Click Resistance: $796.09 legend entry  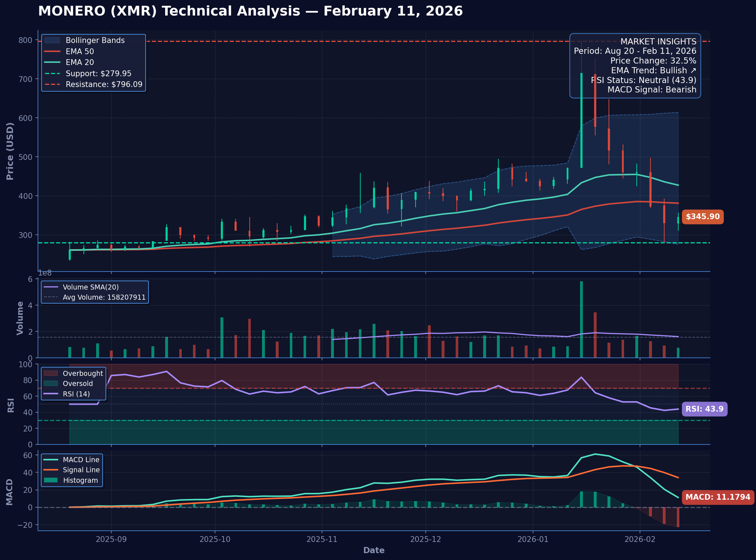(x=104, y=84)
